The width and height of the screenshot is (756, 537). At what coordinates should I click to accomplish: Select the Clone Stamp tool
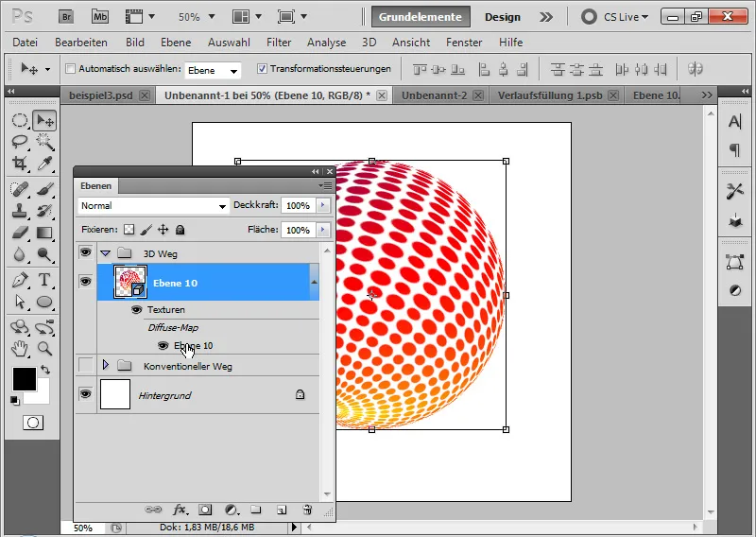click(x=20, y=211)
